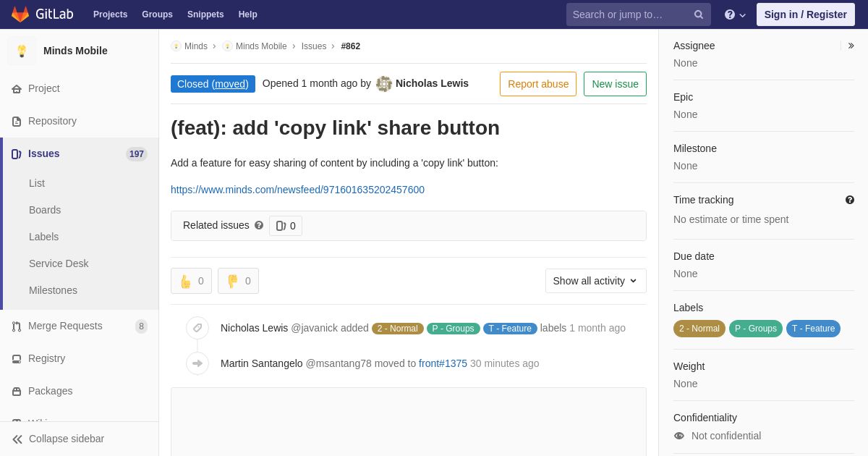Click Issues breadcrumb link
The height and width of the screenshot is (456, 868).
click(314, 46)
